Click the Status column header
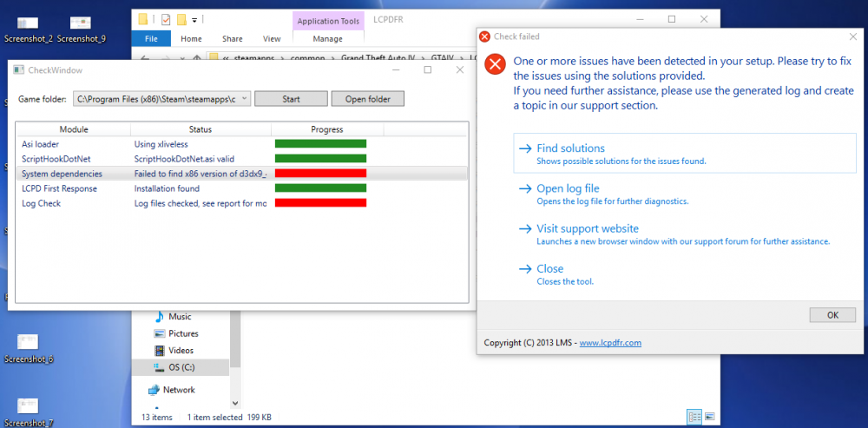868x428 pixels. click(x=201, y=129)
